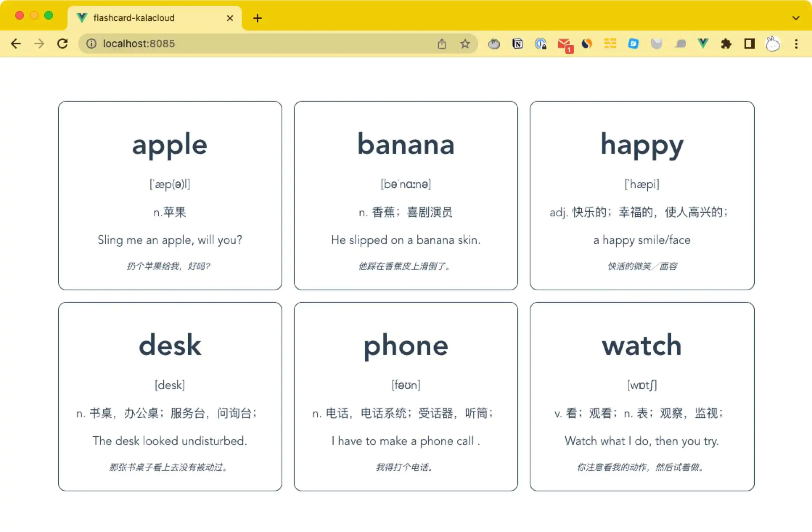Open the extensions puzzle piece menu
The width and height of the screenshot is (812, 532).
[726, 44]
